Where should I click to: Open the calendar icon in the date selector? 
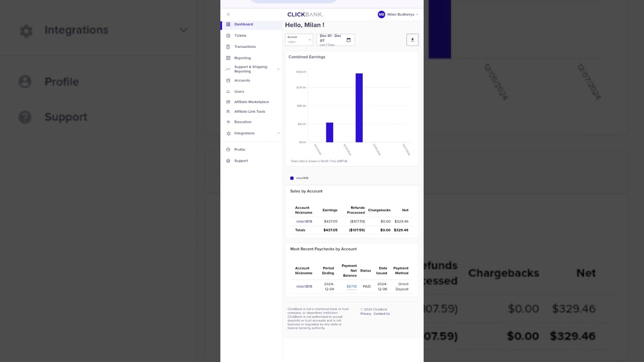click(348, 40)
